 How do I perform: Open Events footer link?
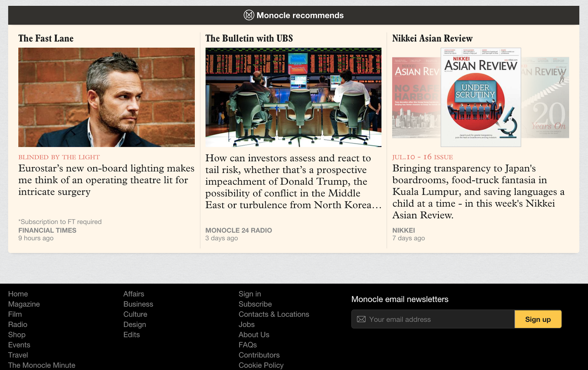point(19,345)
